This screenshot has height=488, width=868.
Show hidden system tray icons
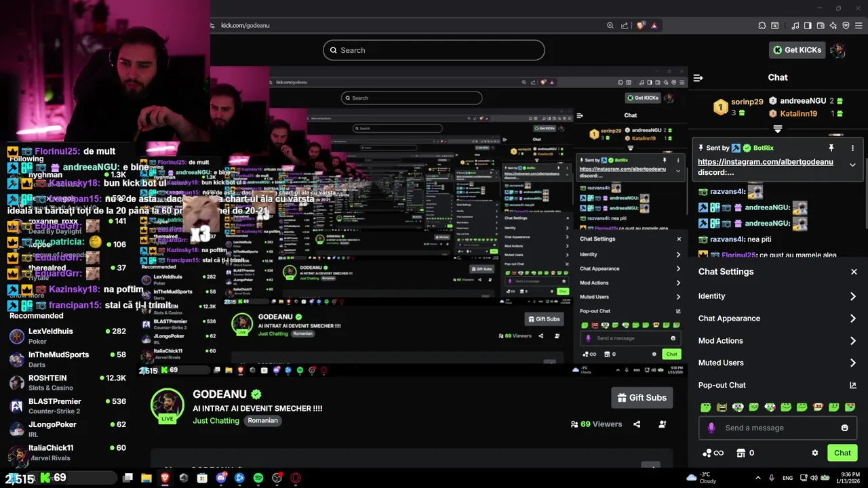point(757,478)
